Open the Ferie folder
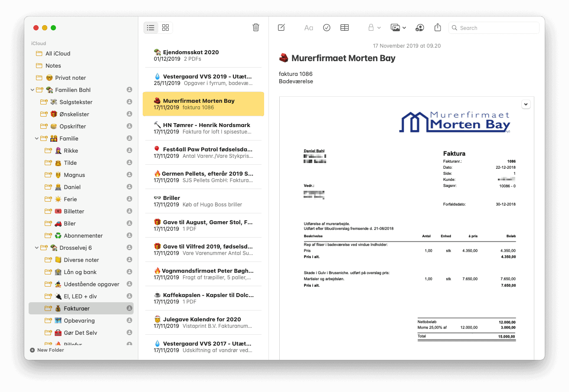This screenshot has height=392, width=569. coord(81,199)
